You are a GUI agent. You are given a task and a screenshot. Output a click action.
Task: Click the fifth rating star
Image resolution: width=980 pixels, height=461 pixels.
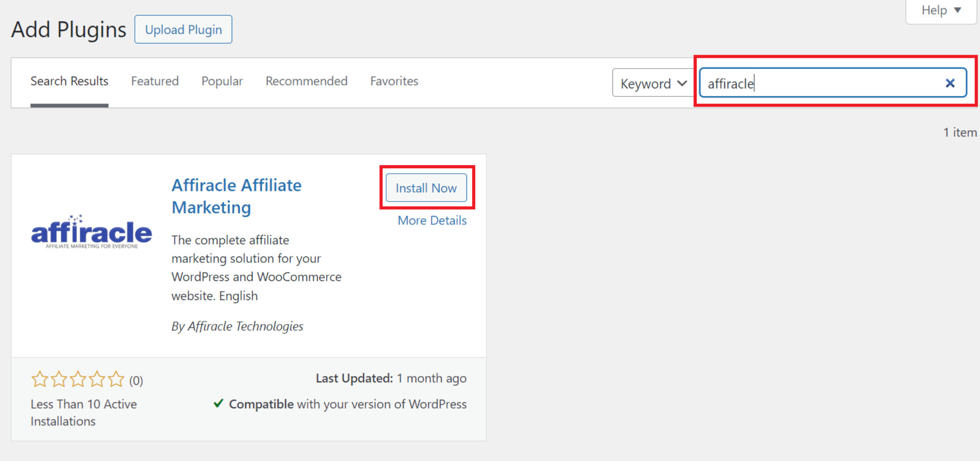pos(116,379)
